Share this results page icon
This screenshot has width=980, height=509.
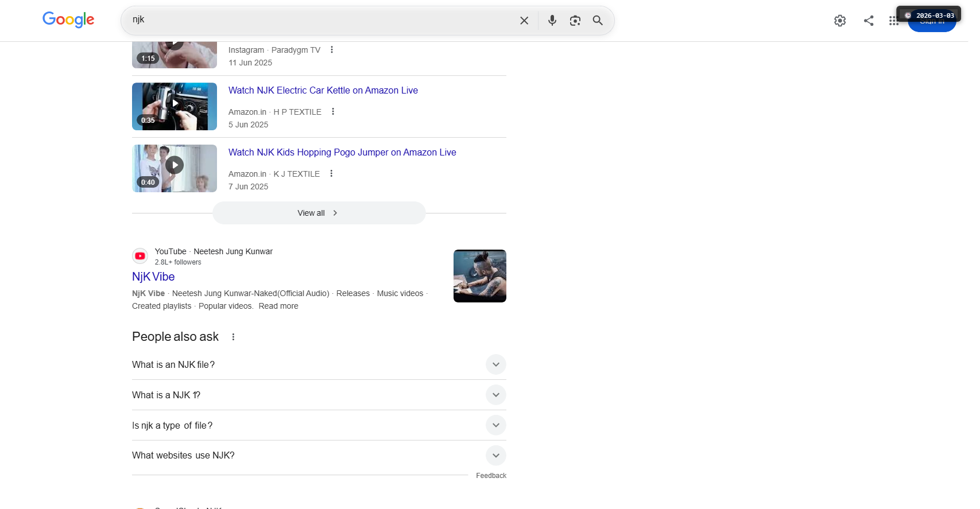click(x=869, y=21)
